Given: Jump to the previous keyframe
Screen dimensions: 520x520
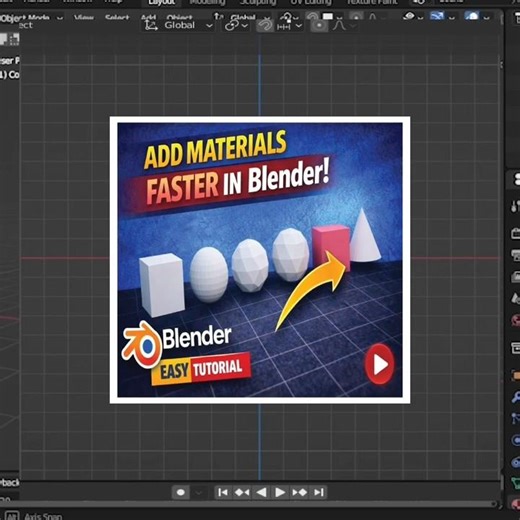Looking at the screenshot, I should (x=242, y=492).
